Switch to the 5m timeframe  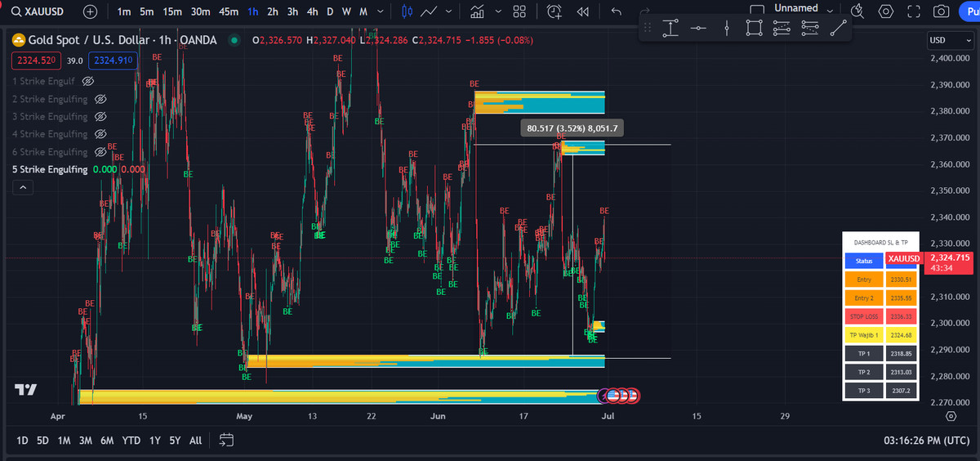pos(146,12)
